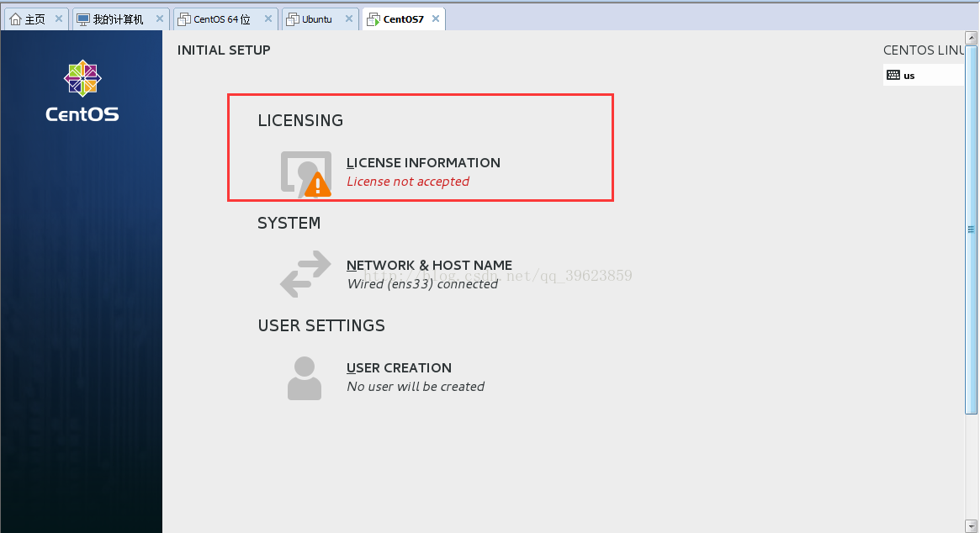Image resolution: width=980 pixels, height=533 pixels.
Task: Click User Creation person icon
Action: tap(305, 378)
